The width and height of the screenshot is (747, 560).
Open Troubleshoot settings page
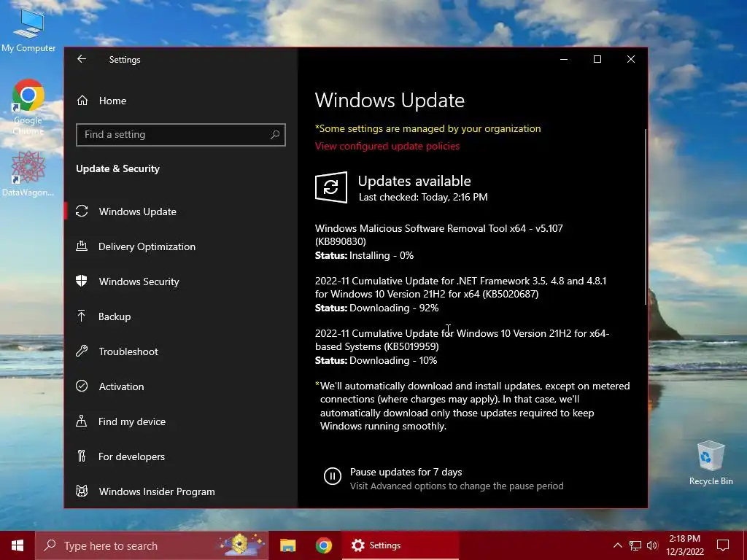coord(181,351)
